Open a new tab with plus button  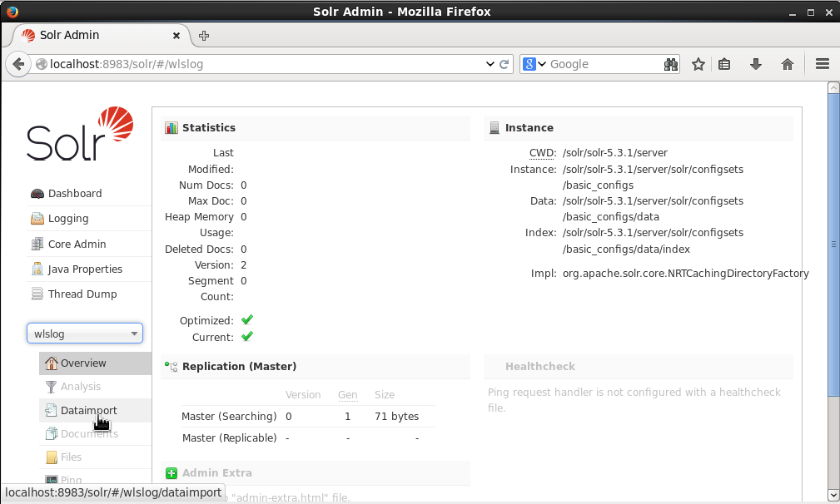coord(204,36)
